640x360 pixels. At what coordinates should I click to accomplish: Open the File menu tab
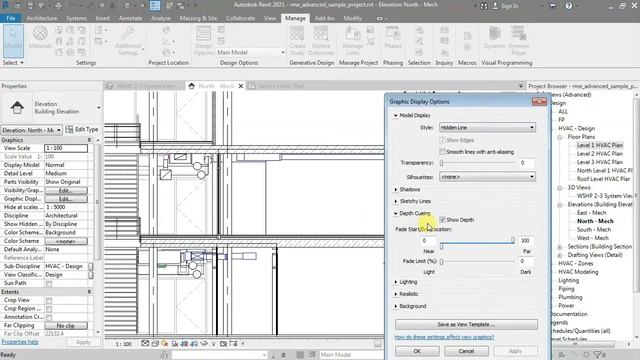11,18
